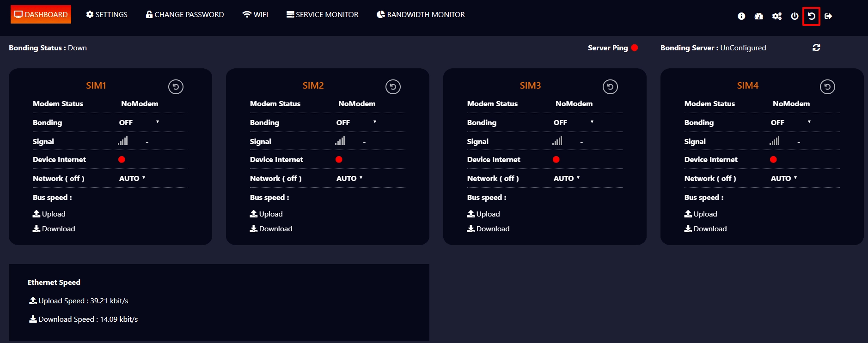Click SIM1 NoModem status value
Screen dimensions: 868x343
point(140,103)
